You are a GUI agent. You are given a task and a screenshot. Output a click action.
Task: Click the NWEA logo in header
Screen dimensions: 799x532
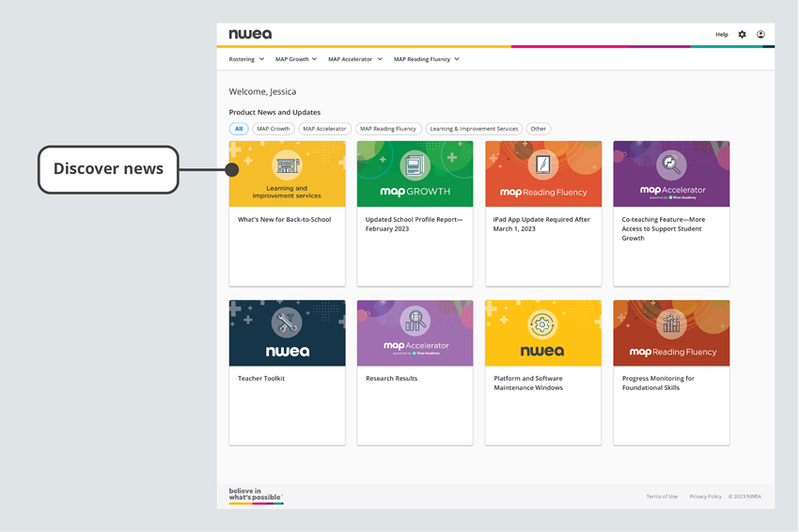250,35
